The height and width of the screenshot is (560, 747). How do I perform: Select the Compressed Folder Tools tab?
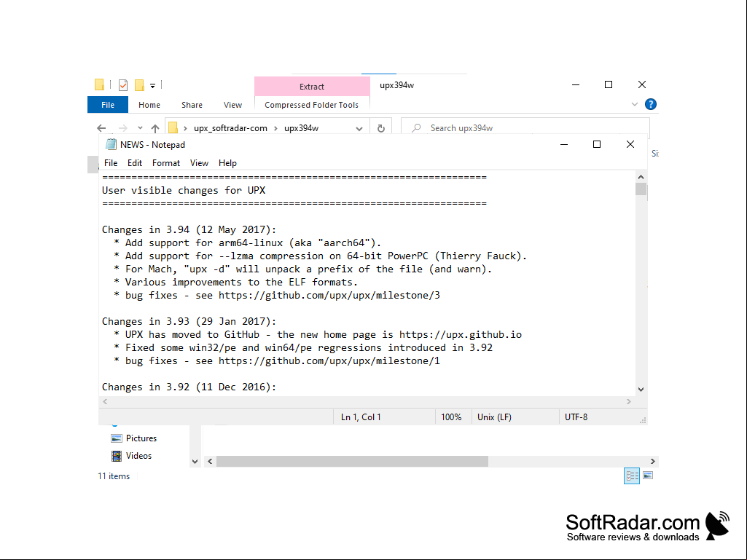click(x=312, y=105)
